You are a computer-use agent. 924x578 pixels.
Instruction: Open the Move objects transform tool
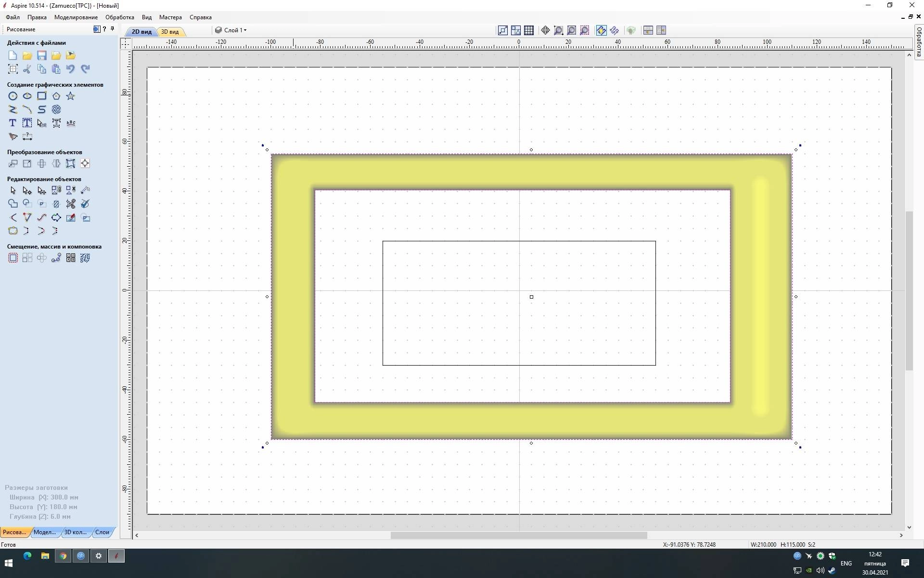click(13, 163)
